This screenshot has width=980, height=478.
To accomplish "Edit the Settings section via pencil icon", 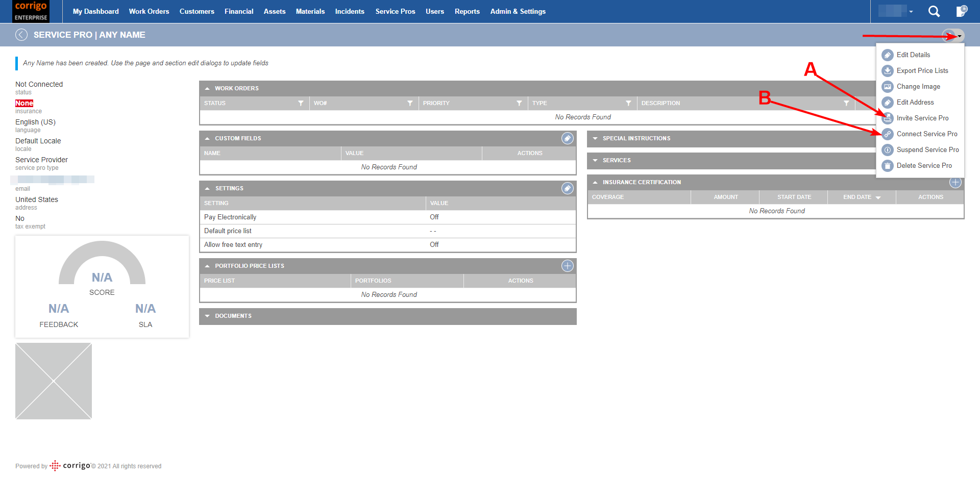I will tap(567, 188).
